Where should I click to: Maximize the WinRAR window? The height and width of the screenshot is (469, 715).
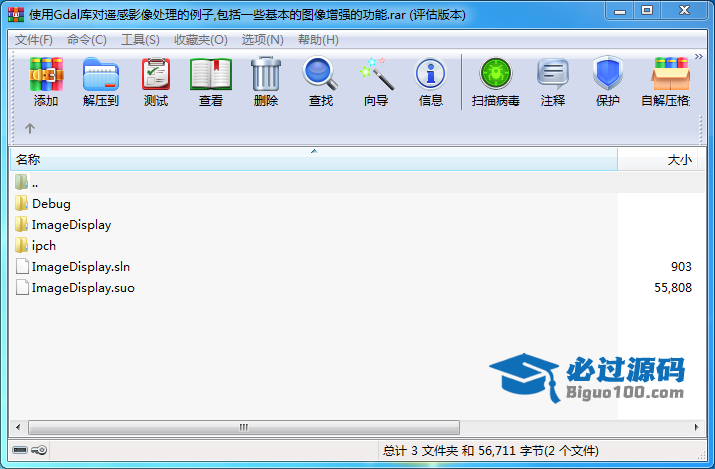[647, 10]
